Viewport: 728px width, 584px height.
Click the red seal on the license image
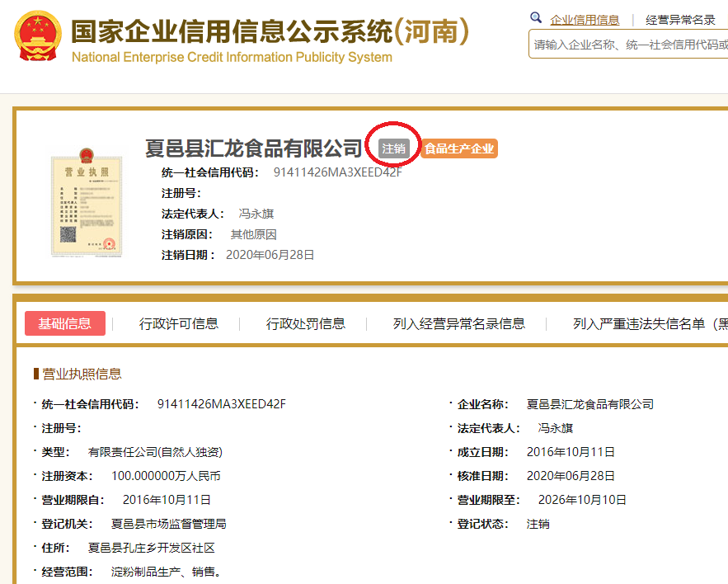[109, 244]
